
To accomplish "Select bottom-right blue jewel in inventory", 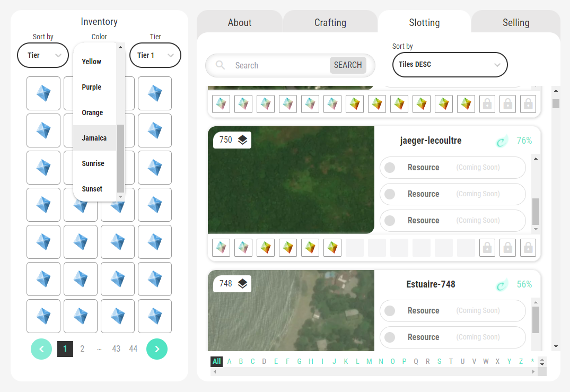I will (155, 316).
